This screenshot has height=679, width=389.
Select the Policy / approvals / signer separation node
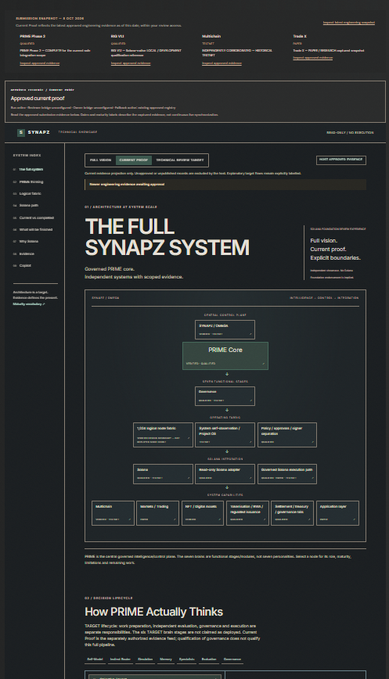pyautogui.click(x=287, y=435)
